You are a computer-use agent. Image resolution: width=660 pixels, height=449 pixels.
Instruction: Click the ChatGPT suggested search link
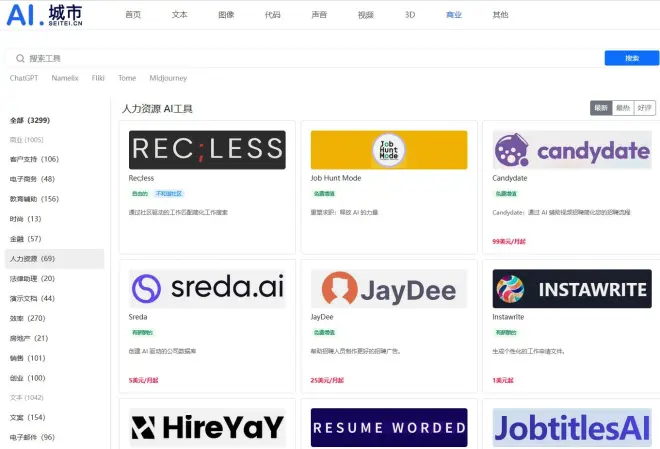24,78
